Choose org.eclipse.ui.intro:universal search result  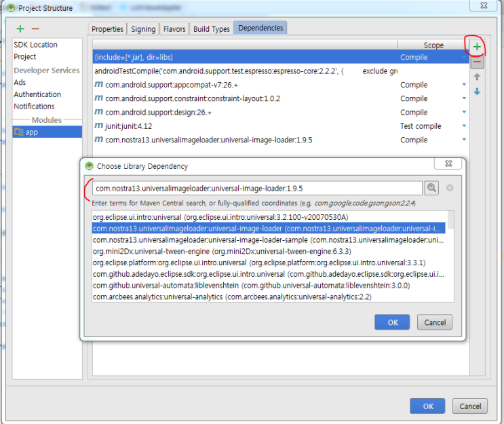point(269,217)
